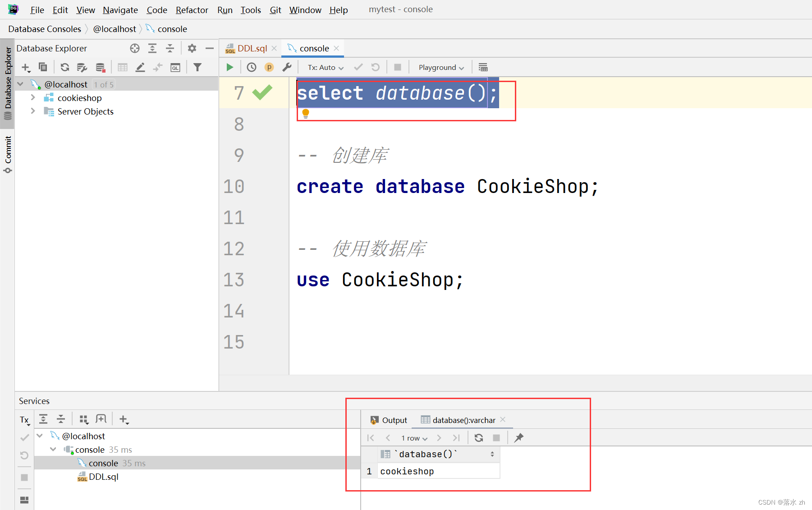The image size is (812, 510).
Task: Open the data source properties icon
Action: pos(82,67)
